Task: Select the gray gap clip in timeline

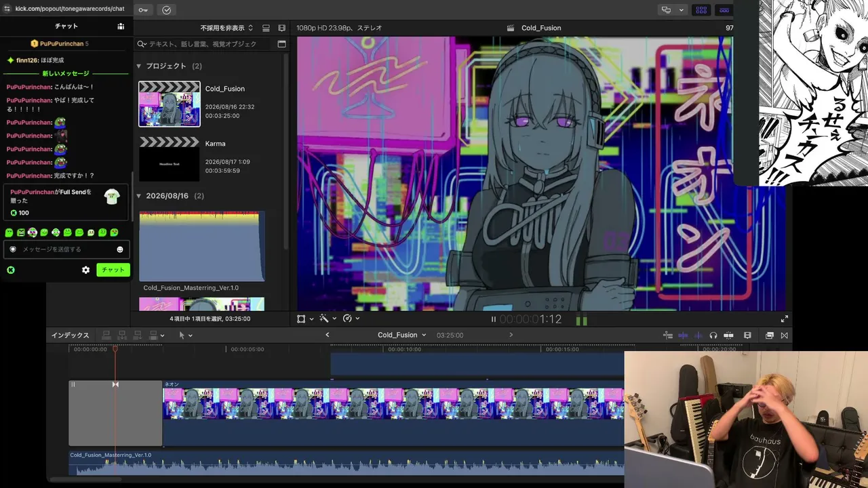Action: (115, 413)
